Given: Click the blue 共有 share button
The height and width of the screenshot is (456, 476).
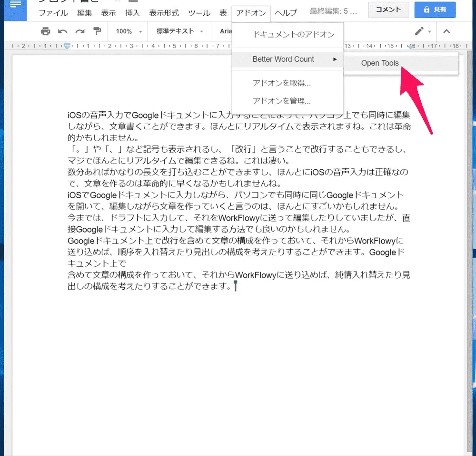Looking at the screenshot, I should (x=435, y=10).
